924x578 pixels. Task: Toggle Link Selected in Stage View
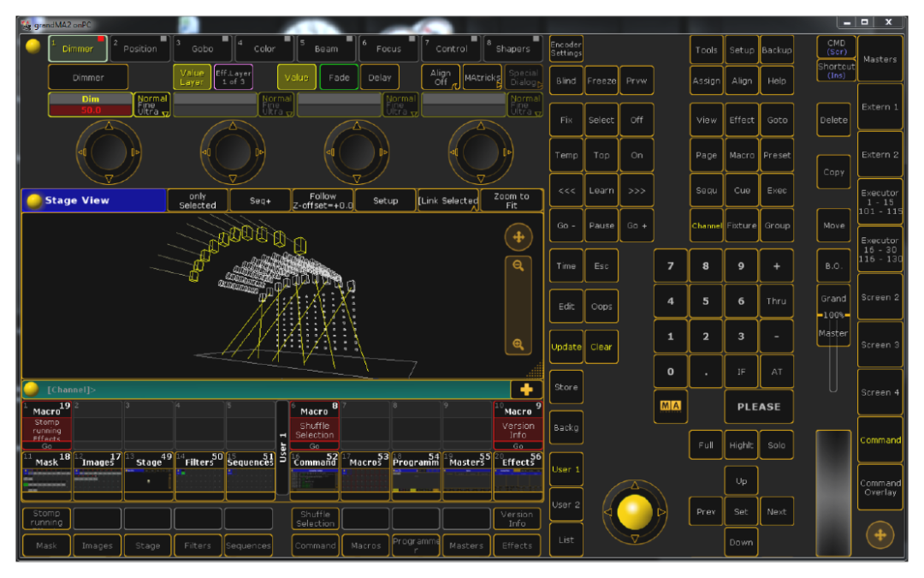pyautogui.click(x=447, y=200)
